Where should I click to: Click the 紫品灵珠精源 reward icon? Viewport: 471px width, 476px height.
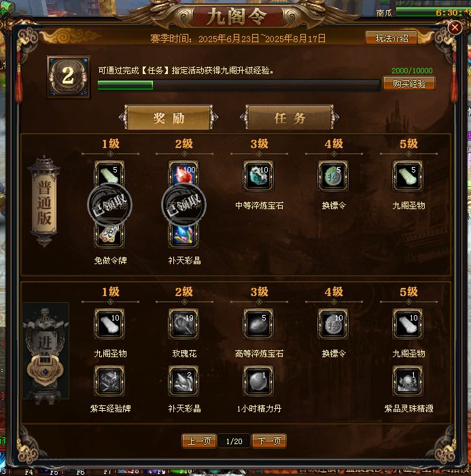(x=408, y=381)
